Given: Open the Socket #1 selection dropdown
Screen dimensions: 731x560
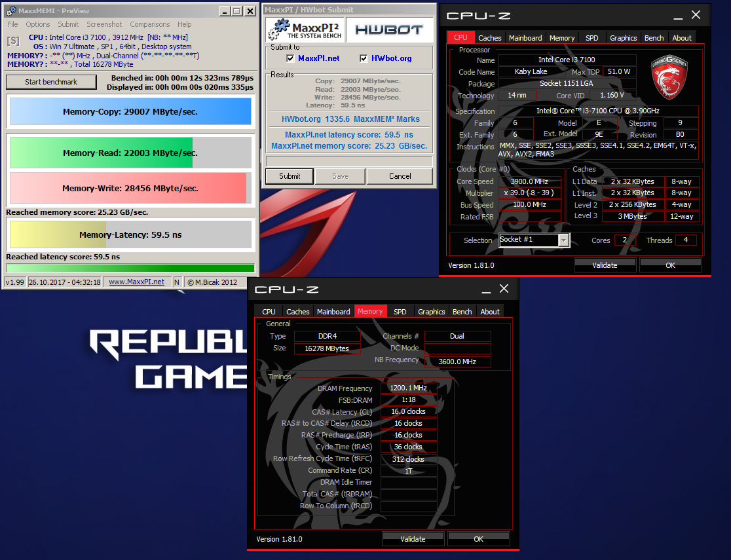Looking at the screenshot, I should (x=563, y=240).
